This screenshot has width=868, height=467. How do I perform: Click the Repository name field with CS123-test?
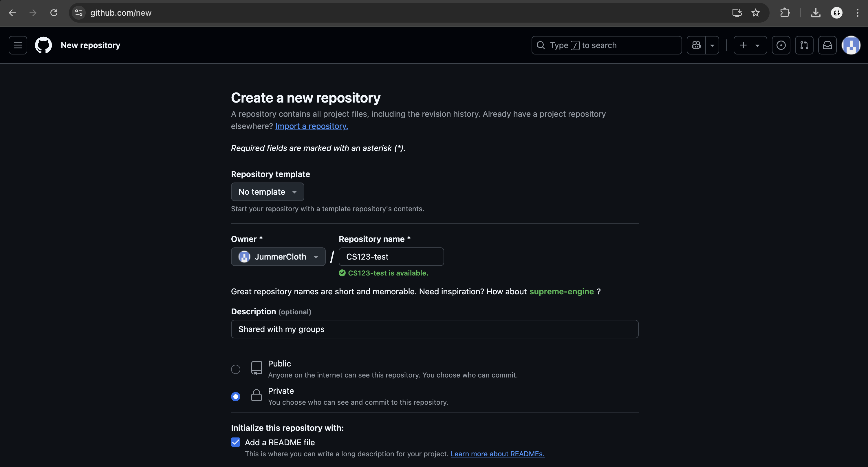[x=391, y=257]
